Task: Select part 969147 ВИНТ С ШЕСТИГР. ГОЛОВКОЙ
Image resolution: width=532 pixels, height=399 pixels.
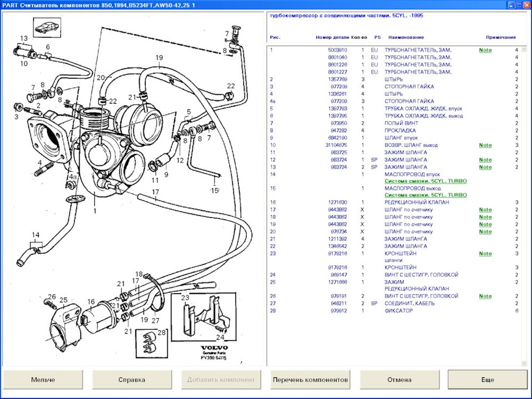Action: (394, 275)
